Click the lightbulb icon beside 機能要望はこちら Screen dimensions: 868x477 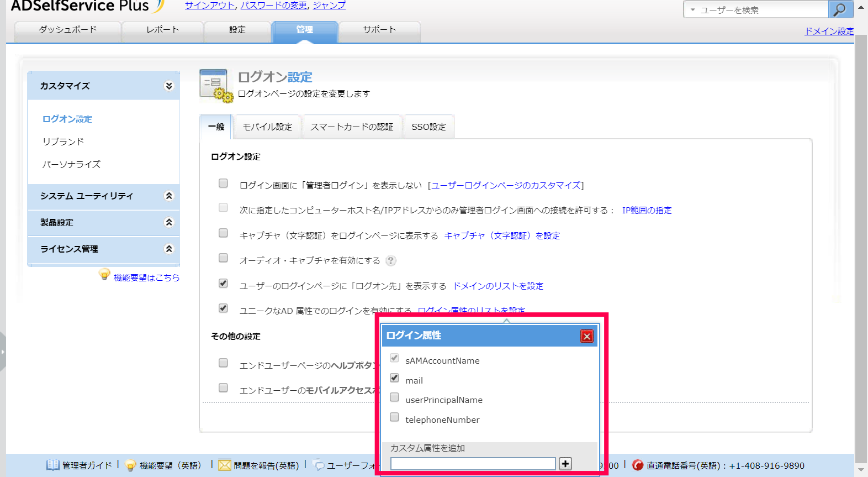[104, 275]
